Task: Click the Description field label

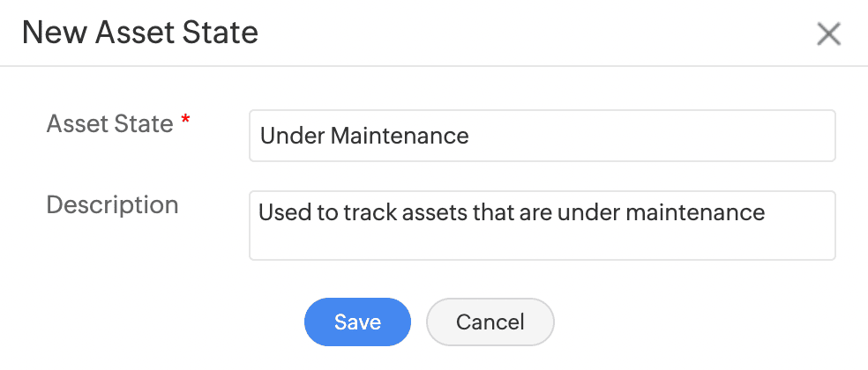Action: click(112, 205)
